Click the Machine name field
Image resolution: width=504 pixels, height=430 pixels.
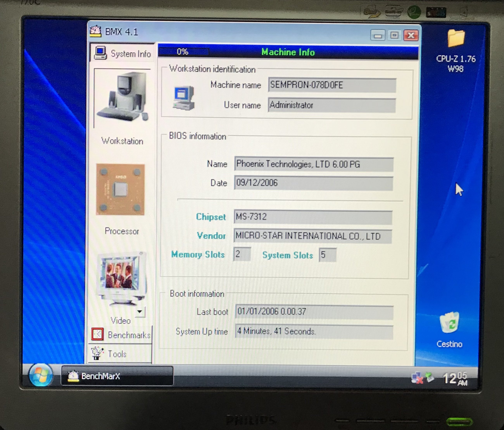pyautogui.click(x=332, y=85)
